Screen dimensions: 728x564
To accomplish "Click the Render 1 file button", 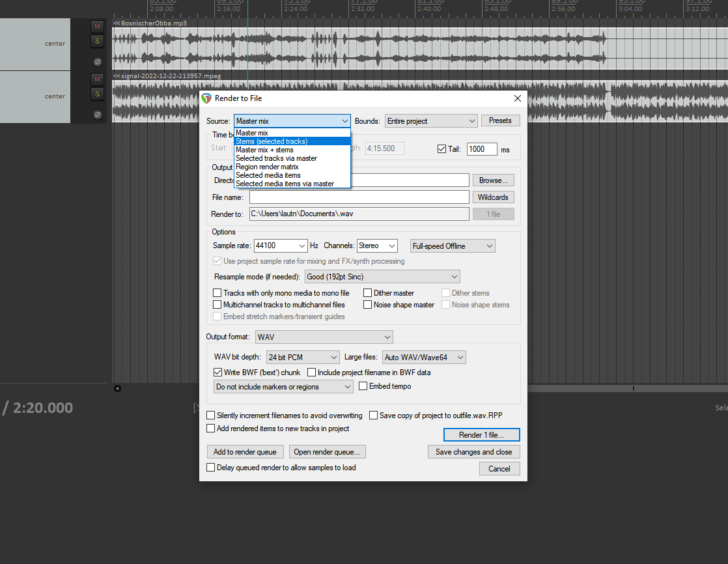I will tap(481, 434).
